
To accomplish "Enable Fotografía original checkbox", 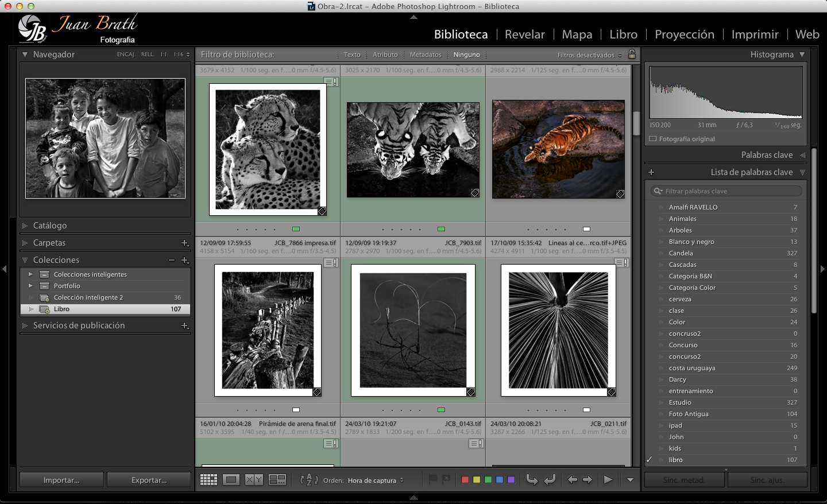I will (652, 139).
